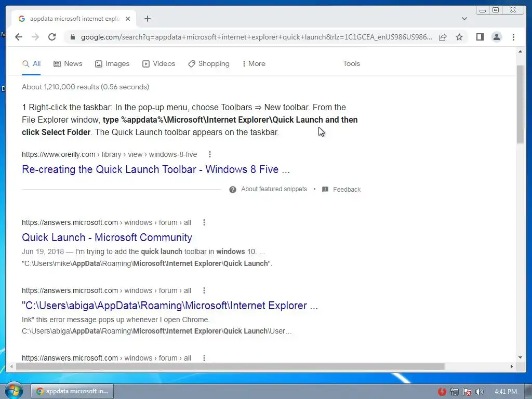Open the volume speaker tray icon
Image resolution: width=532 pixels, height=399 pixels.
[479, 392]
